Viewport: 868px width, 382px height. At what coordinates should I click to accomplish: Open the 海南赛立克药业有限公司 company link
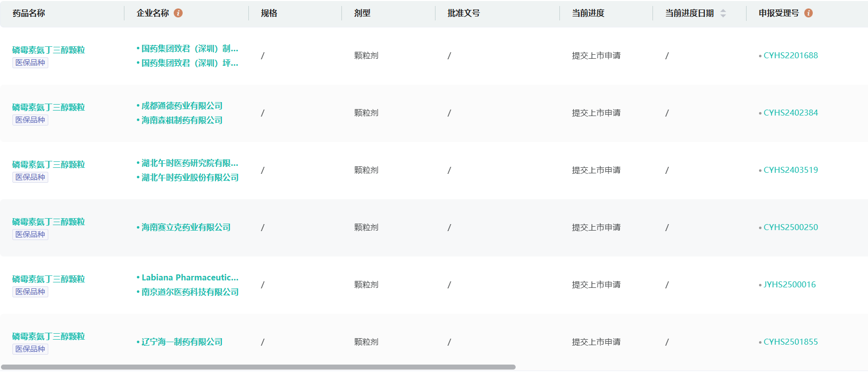coord(186,228)
